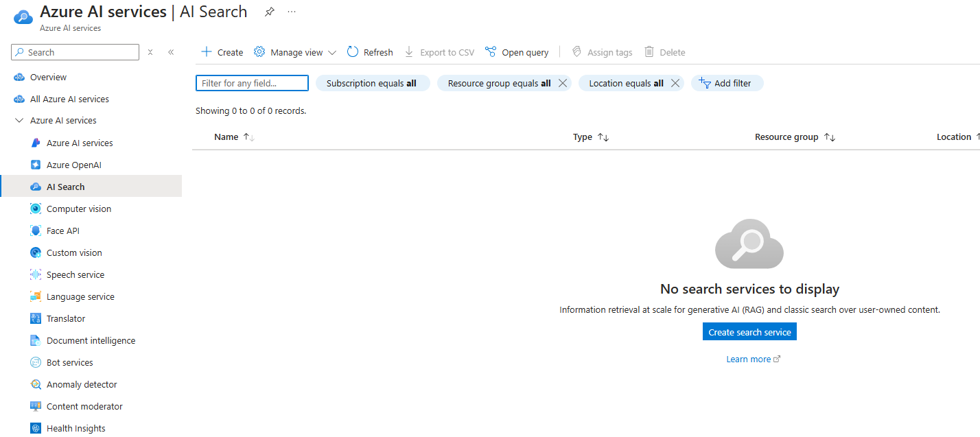
Task: Click Export to CSV in toolbar
Action: pyautogui.click(x=439, y=52)
